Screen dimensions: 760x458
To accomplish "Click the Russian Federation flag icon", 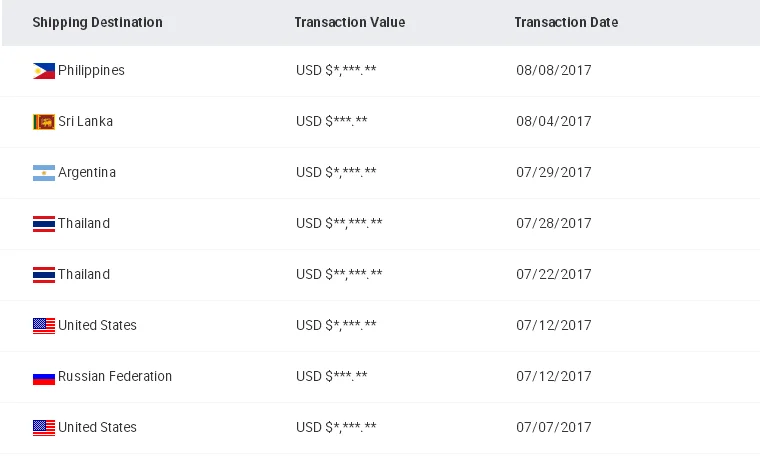I will (x=43, y=377).
